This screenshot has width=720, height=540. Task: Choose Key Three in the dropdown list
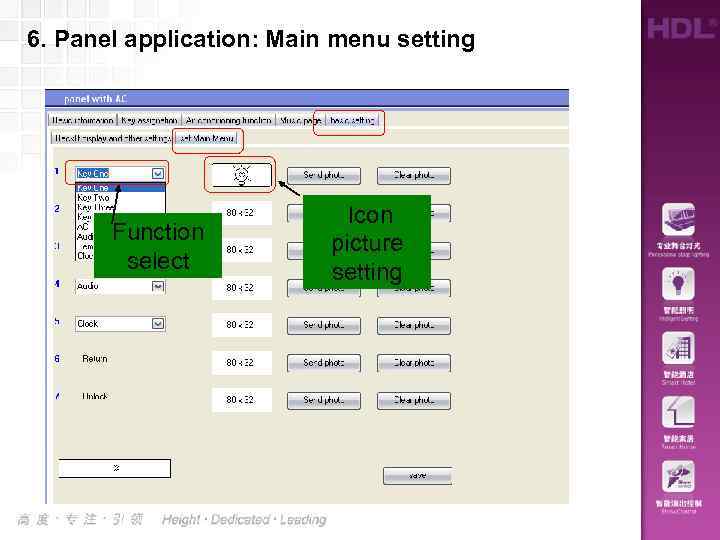click(x=96, y=207)
